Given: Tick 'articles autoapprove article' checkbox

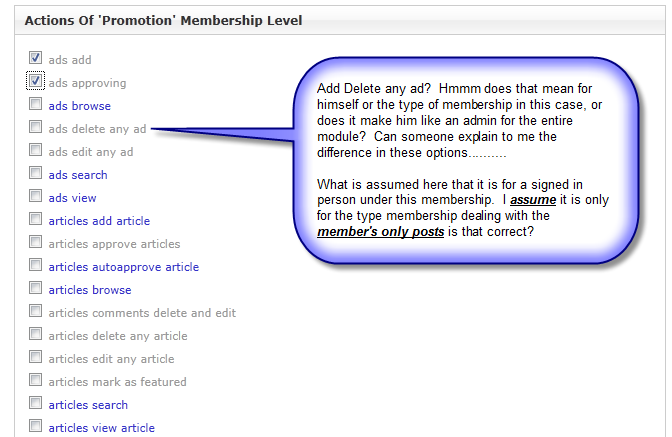Looking at the screenshot, I should click(36, 266).
